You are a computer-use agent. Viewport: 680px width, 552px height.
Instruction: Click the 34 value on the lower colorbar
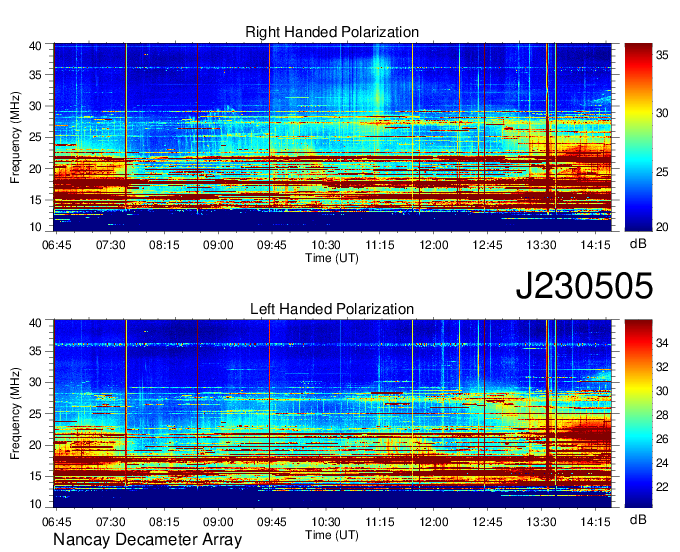coord(662,343)
